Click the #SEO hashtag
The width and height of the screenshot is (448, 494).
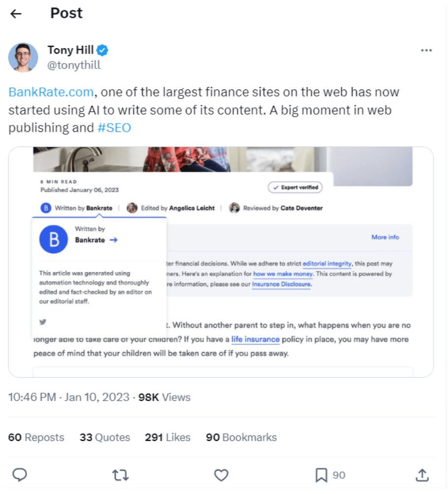[x=114, y=127]
